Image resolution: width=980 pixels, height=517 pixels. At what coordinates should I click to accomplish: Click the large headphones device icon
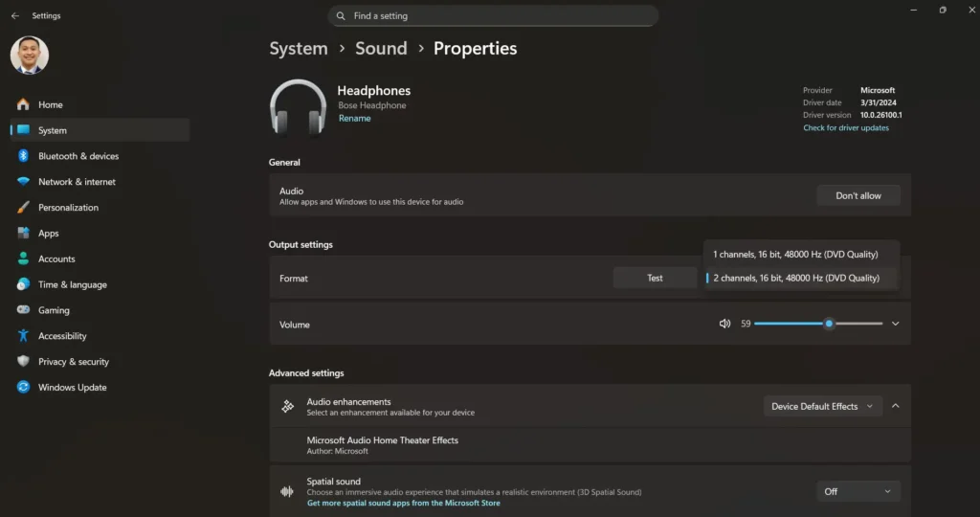pos(299,107)
